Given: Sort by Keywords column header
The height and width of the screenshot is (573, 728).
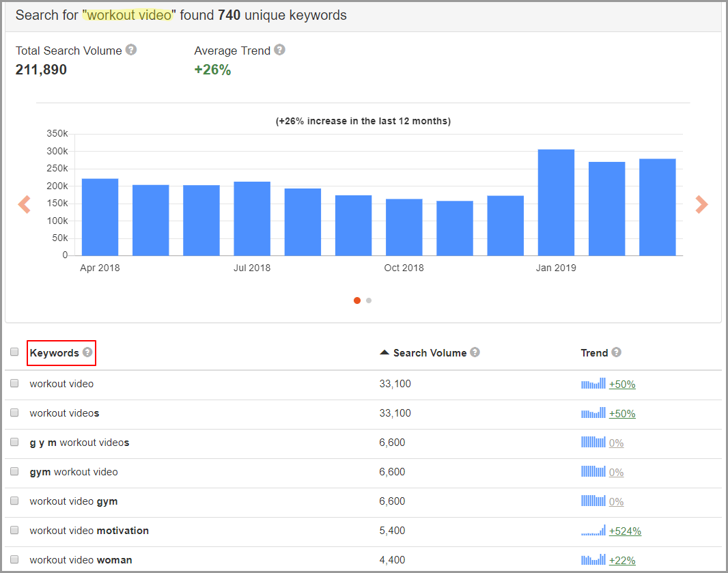Looking at the screenshot, I should coord(55,353).
